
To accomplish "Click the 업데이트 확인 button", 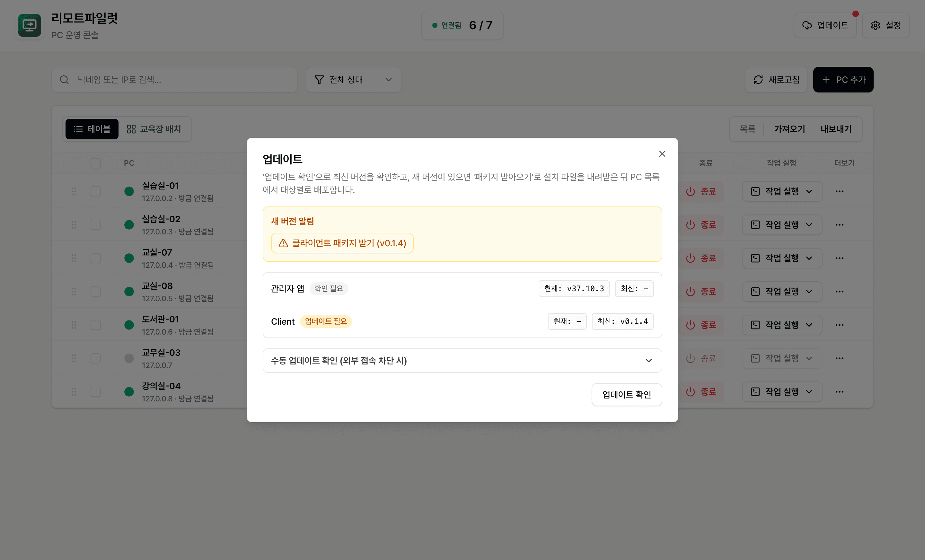I will (627, 395).
